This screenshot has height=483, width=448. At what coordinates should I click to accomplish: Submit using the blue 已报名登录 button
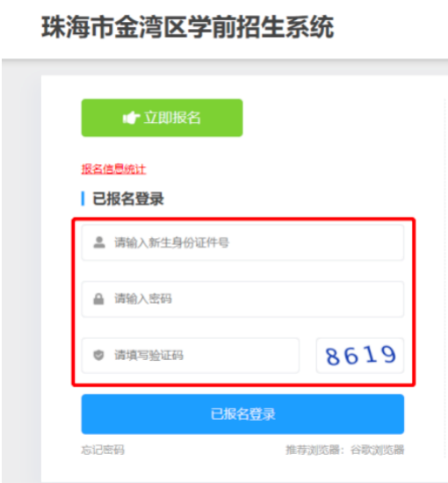[242, 414]
